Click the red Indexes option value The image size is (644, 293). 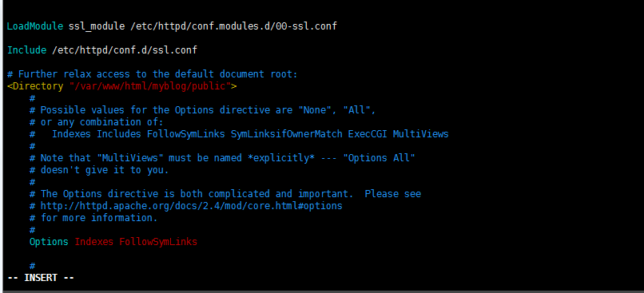[x=94, y=242]
